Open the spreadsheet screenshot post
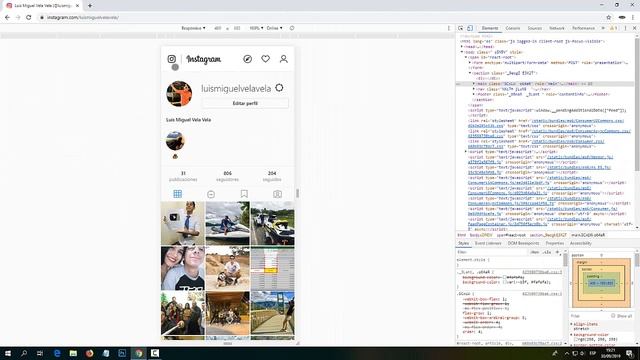 (273, 268)
